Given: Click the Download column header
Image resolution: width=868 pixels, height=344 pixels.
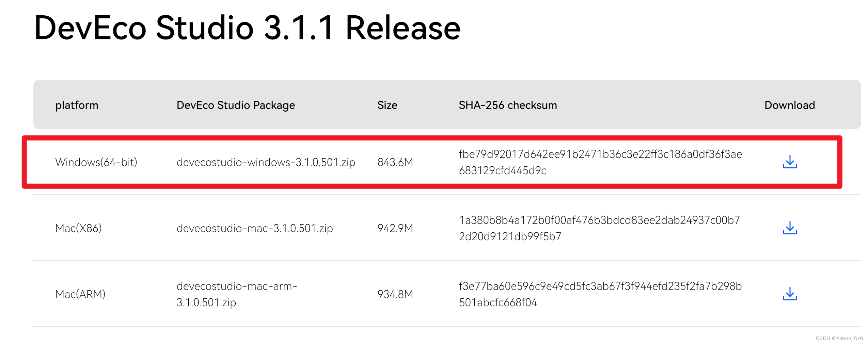Looking at the screenshot, I should tap(789, 105).
